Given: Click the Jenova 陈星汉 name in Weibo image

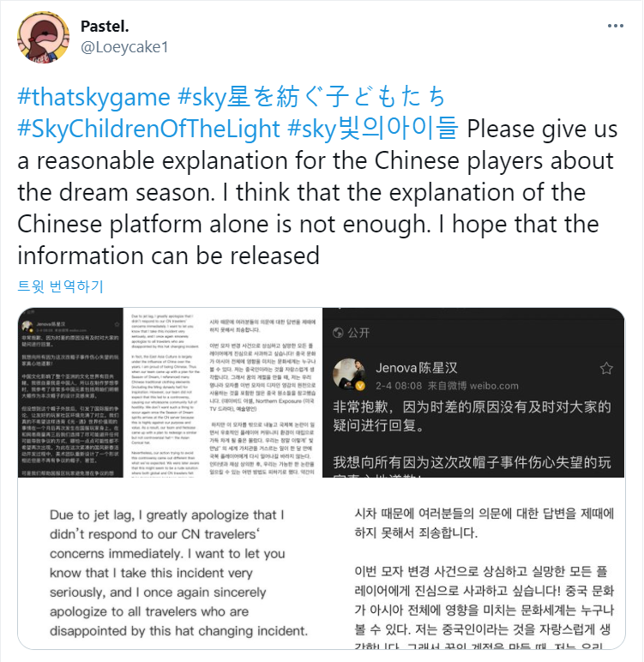Looking at the screenshot, I should click(417, 368).
